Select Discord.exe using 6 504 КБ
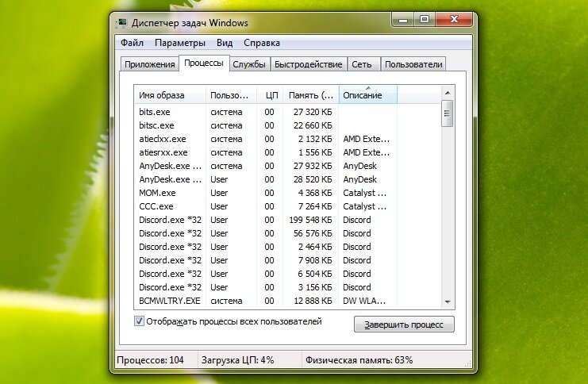The height and width of the screenshot is (384, 588). tap(287, 274)
